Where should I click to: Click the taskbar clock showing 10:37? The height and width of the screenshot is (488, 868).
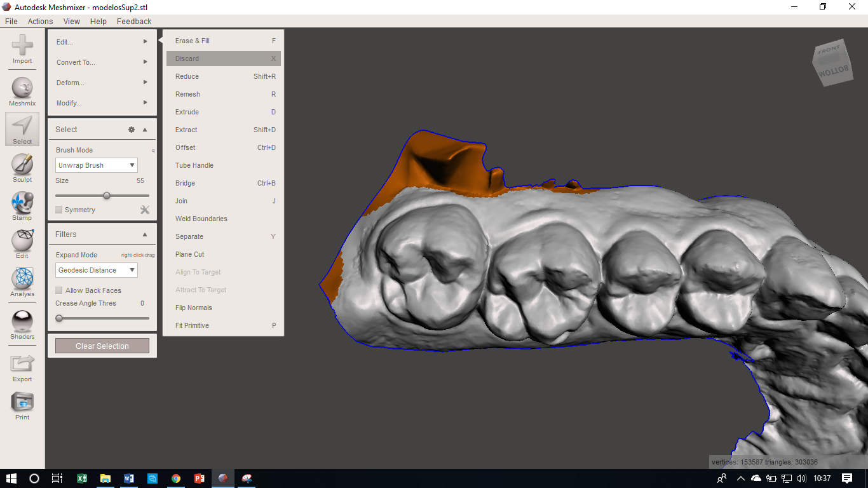click(x=822, y=478)
